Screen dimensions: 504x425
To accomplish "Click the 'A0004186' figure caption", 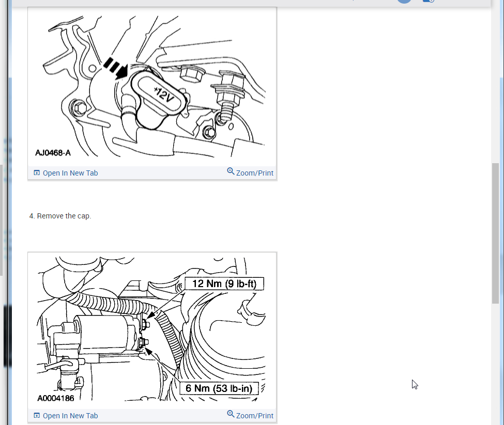I will (56, 398).
